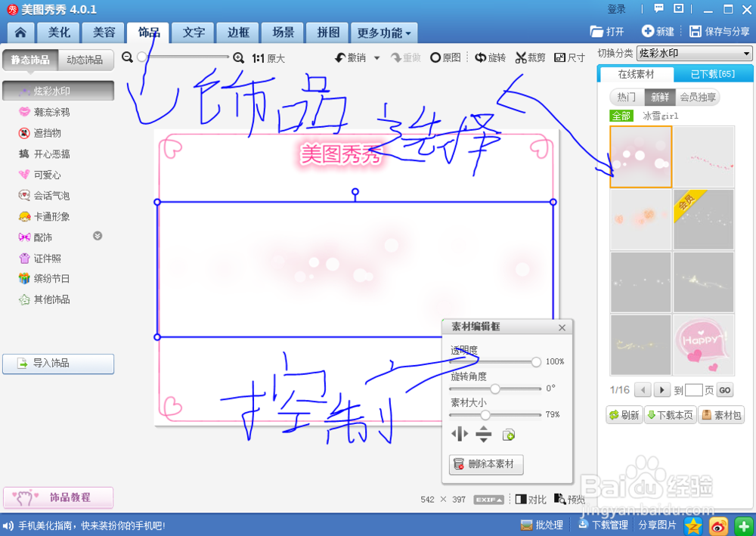The image size is (756, 536).
Task: Click the zoom slider handle
Action: click(142, 57)
